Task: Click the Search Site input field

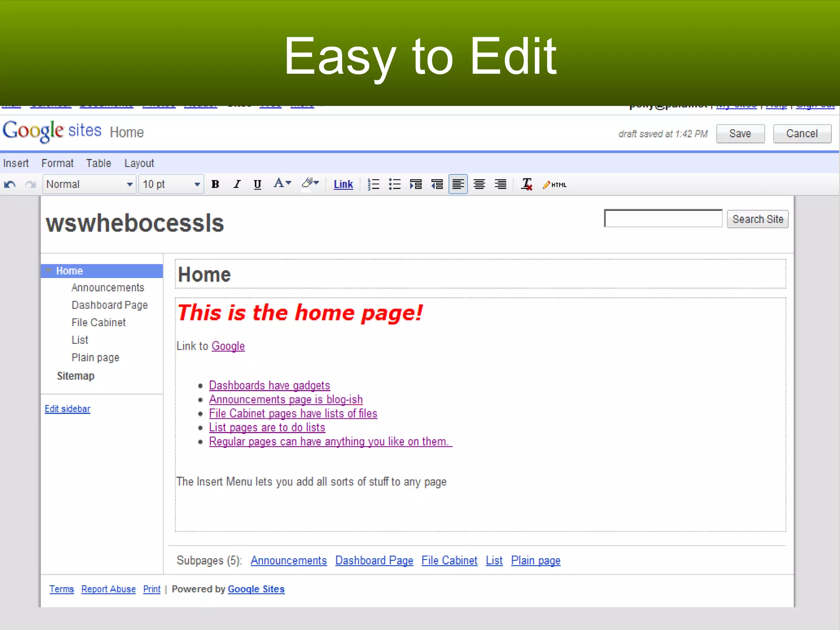Action: pos(663,219)
